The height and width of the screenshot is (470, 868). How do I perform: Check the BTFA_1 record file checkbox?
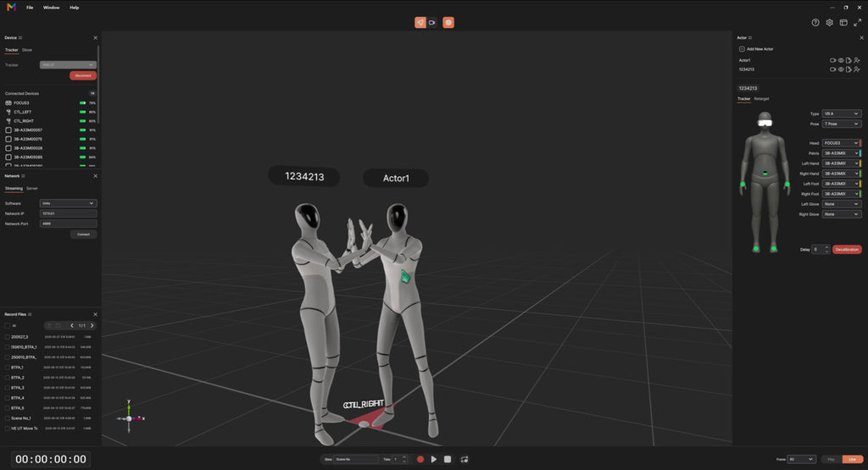(7, 368)
